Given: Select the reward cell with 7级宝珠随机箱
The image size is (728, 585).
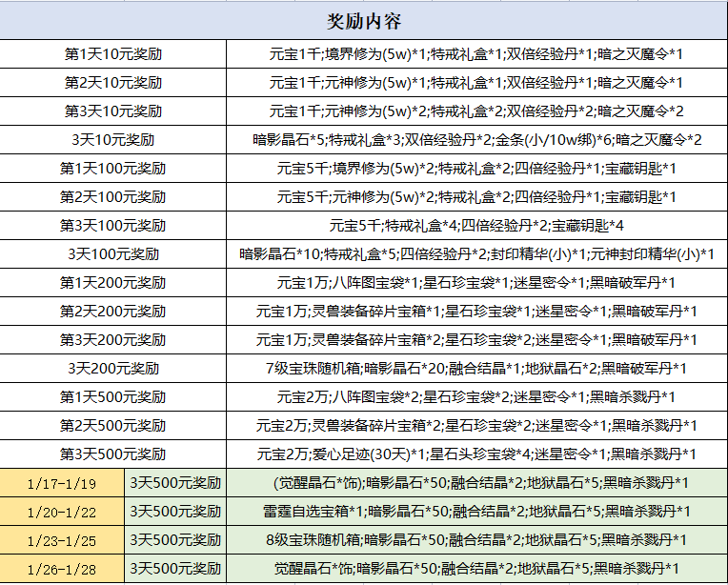Looking at the screenshot, I should pyautogui.click(x=476, y=368).
